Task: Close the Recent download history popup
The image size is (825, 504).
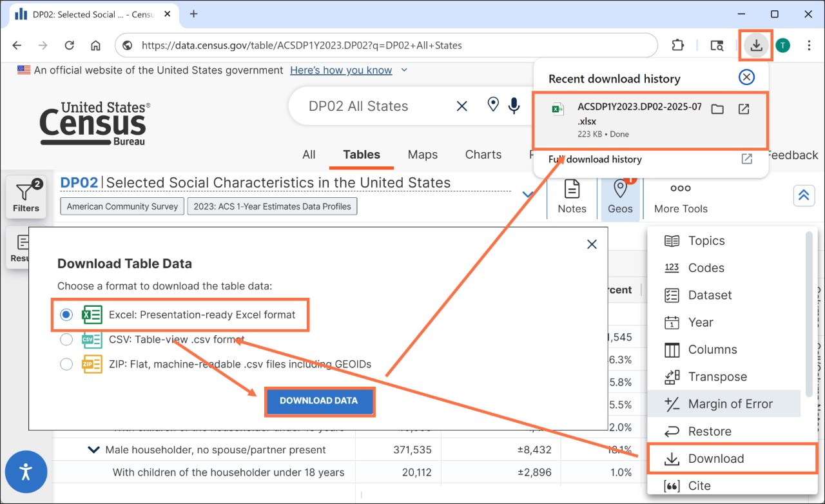Action: (746, 77)
